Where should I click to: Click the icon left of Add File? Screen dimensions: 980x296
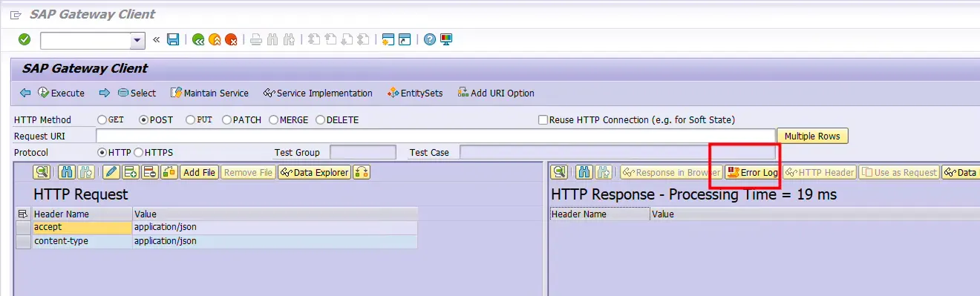[169, 172]
